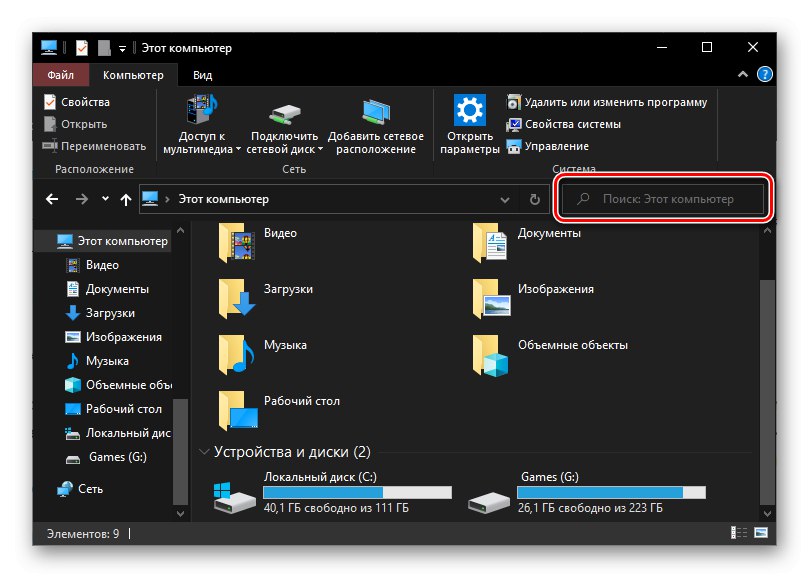
Task: Switch to large icons view in status bar
Action: pyautogui.click(x=761, y=533)
